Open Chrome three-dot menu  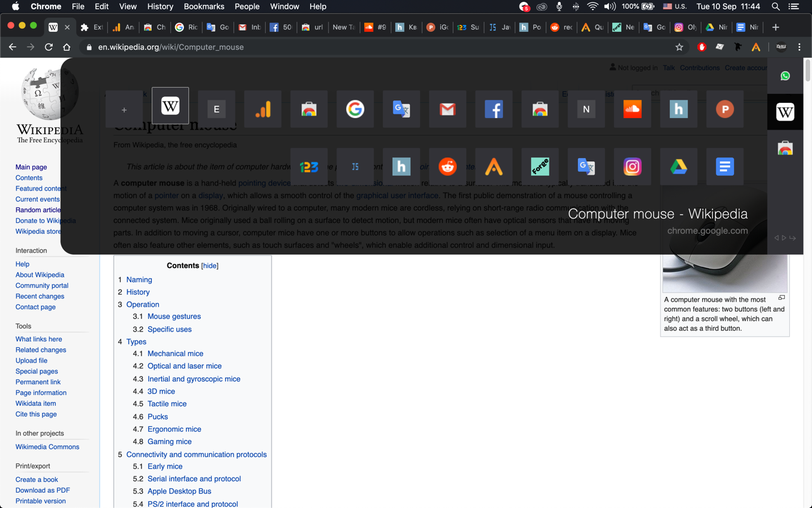click(x=799, y=47)
